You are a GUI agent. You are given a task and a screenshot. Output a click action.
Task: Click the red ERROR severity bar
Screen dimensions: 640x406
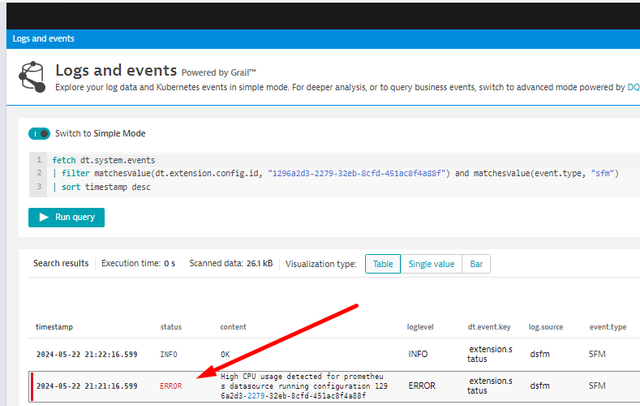click(x=31, y=385)
